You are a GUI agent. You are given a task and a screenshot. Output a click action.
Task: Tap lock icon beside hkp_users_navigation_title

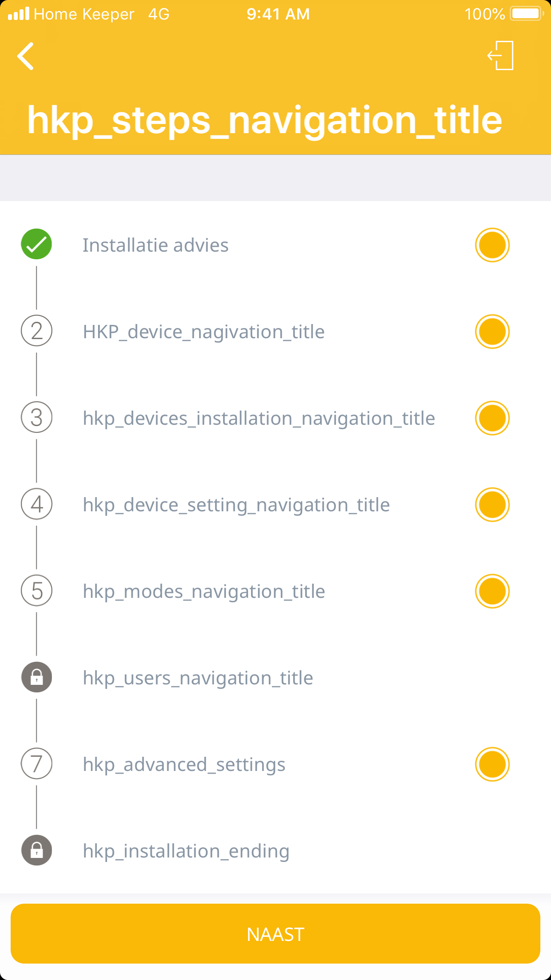point(37,677)
